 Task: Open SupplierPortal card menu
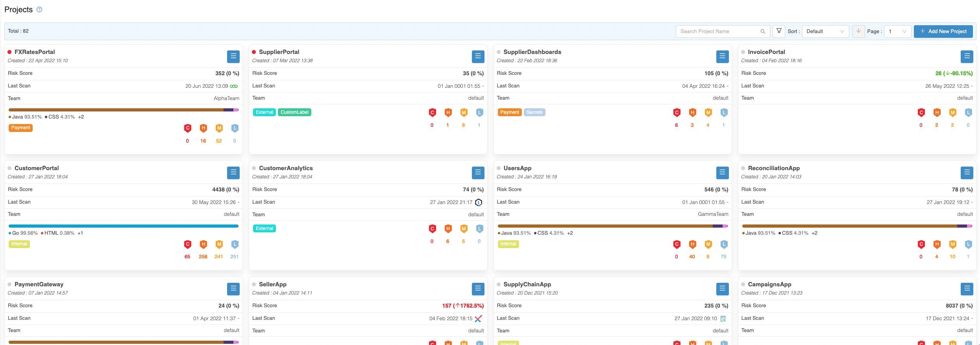(478, 56)
